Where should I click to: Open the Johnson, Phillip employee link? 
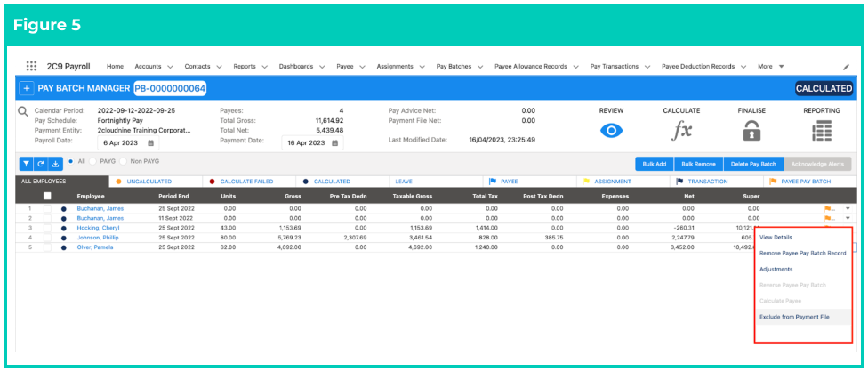(x=98, y=238)
